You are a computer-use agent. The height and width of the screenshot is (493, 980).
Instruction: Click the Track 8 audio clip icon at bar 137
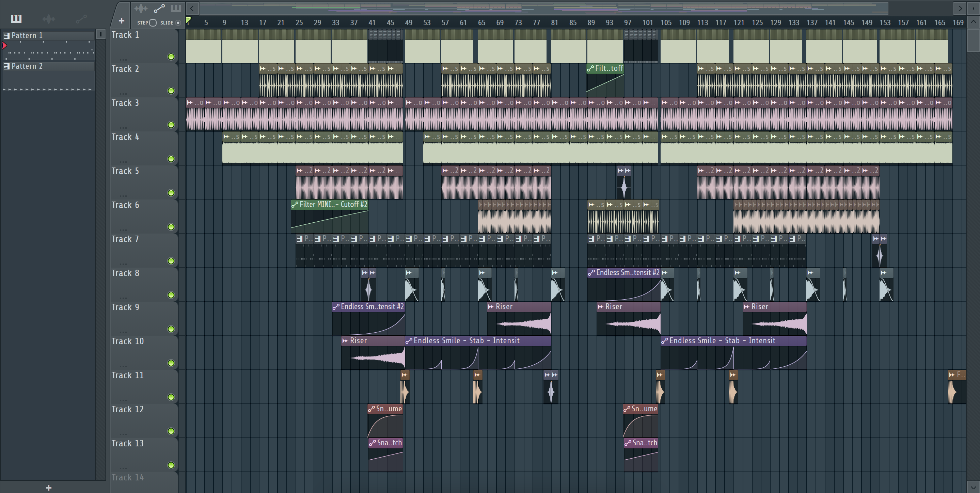pos(810,273)
